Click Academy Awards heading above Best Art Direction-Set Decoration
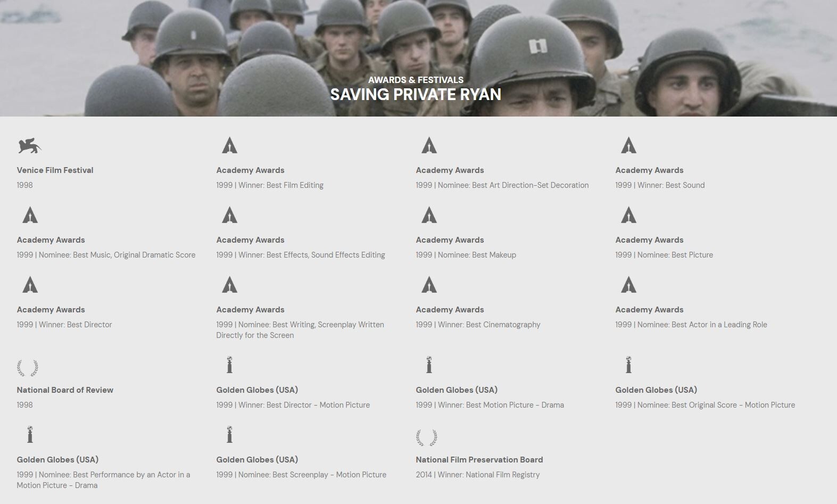The height and width of the screenshot is (504, 837). tap(450, 170)
